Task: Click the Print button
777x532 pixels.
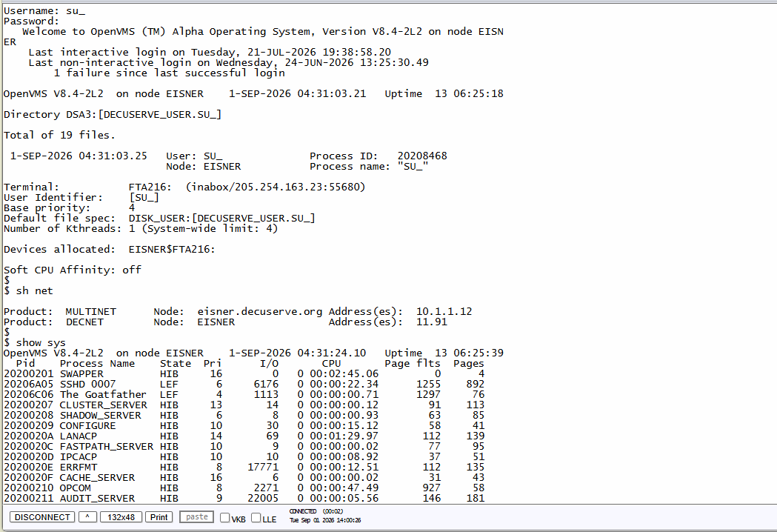Action: pos(159,517)
